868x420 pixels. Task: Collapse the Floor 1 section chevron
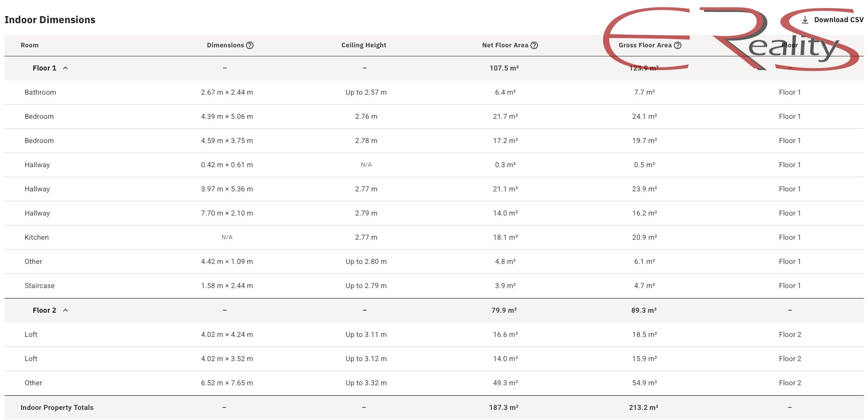[x=65, y=68]
